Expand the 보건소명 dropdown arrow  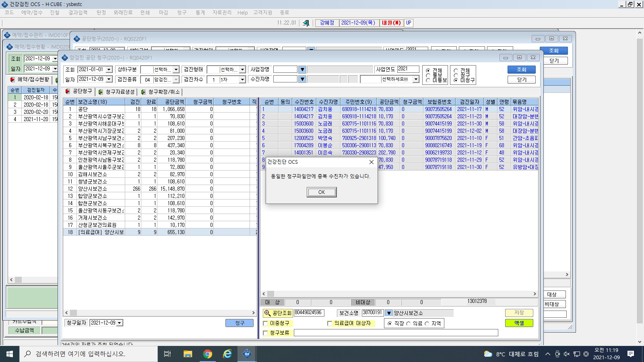tap(389, 313)
